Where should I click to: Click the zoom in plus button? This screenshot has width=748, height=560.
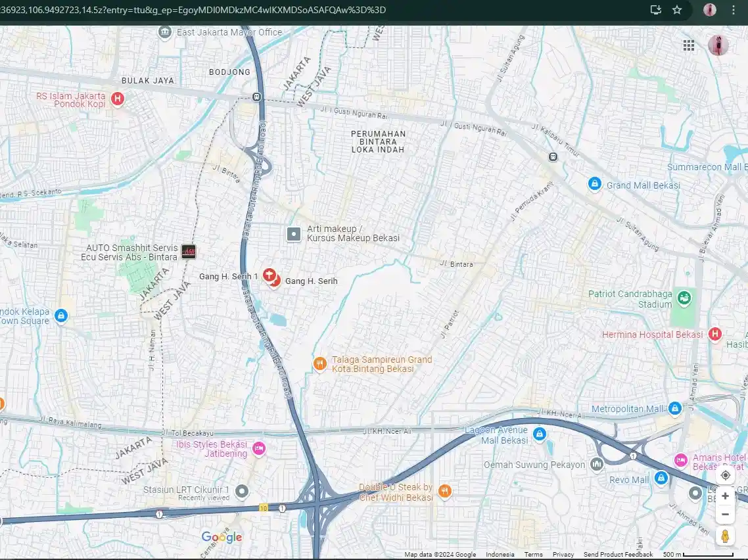[x=725, y=496]
